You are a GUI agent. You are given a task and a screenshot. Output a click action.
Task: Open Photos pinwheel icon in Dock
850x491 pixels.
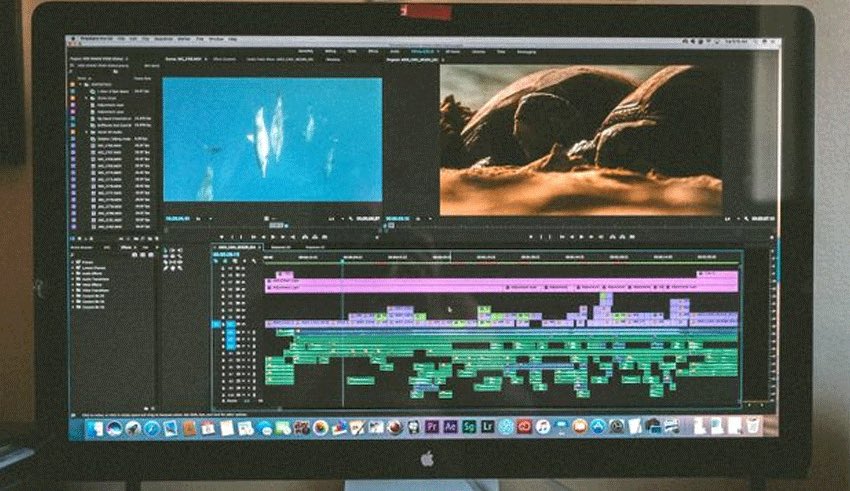click(x=320, y=428)
